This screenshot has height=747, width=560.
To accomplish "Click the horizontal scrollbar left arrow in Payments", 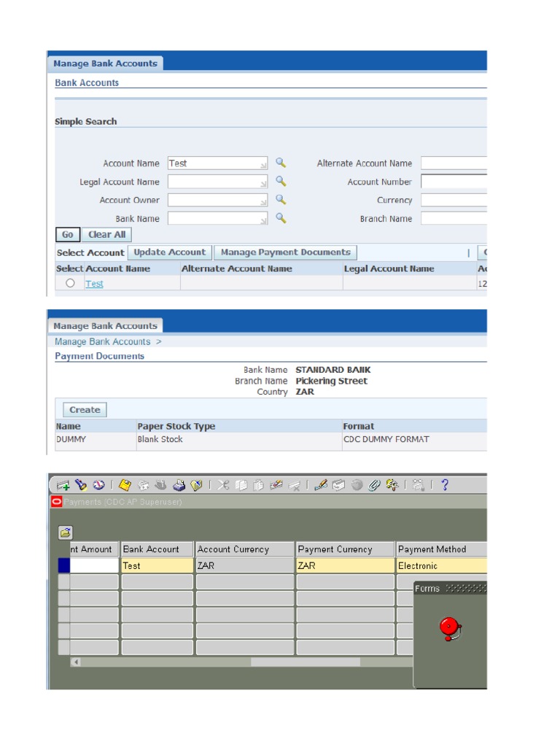I will [76, 662].
